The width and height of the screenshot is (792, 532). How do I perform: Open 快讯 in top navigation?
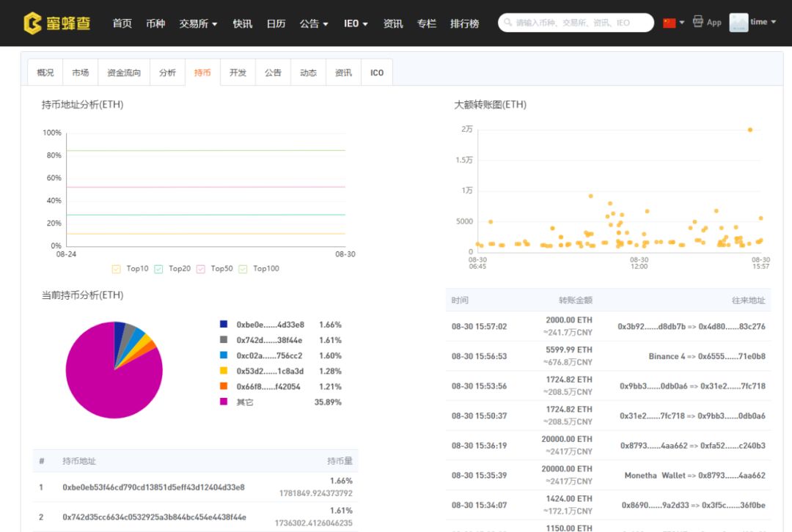(x=243, y=23)
